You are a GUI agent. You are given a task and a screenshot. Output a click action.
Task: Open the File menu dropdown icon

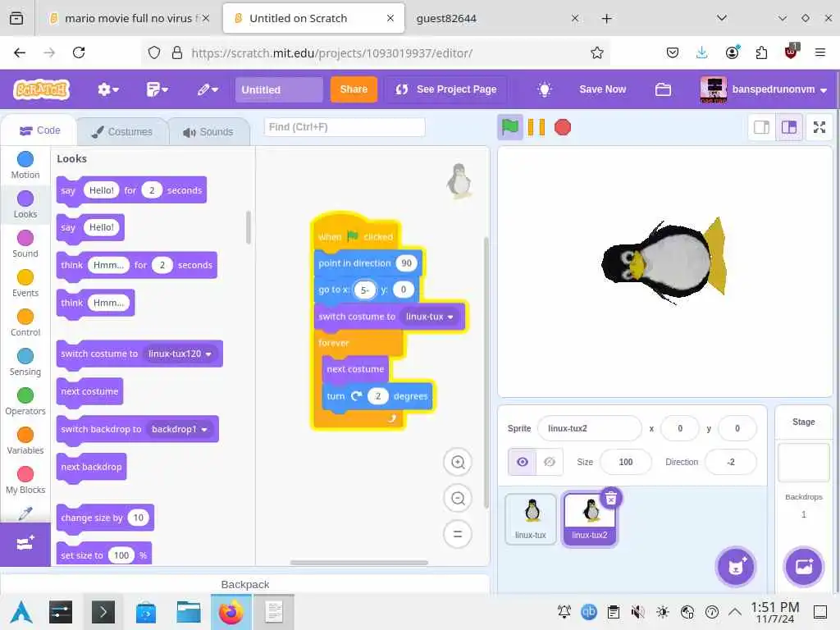point(157,89)
